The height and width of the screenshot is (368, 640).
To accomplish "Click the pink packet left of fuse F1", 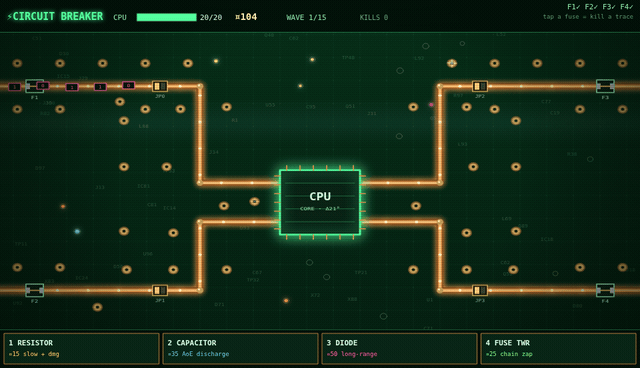I will click(x=14, y=87).
